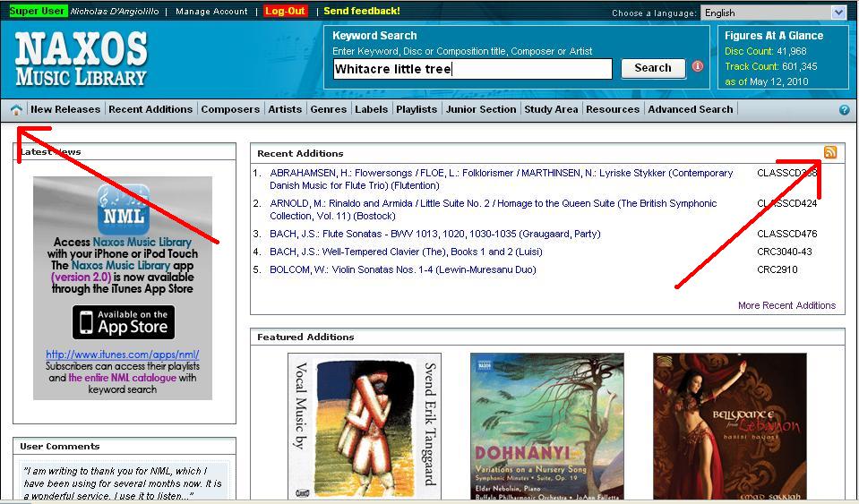The height and width of the screenshot is (504, 859).
Task: Click the user comment quote text
Action: 123,483
